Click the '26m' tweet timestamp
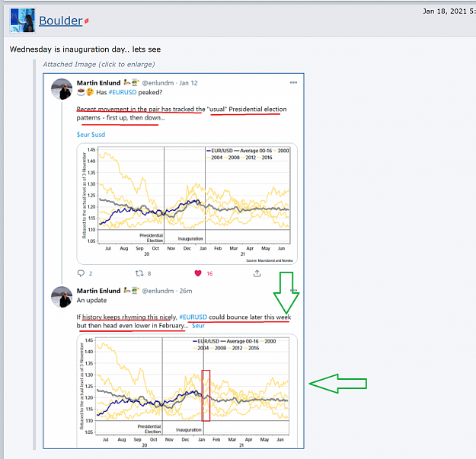The width and height of the screenshot is (476, 459). point(186,291)
